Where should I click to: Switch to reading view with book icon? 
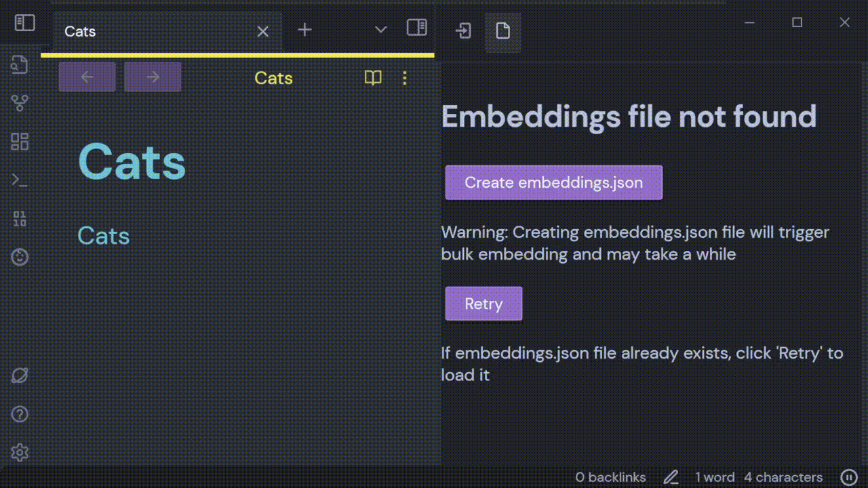[373, 78]
